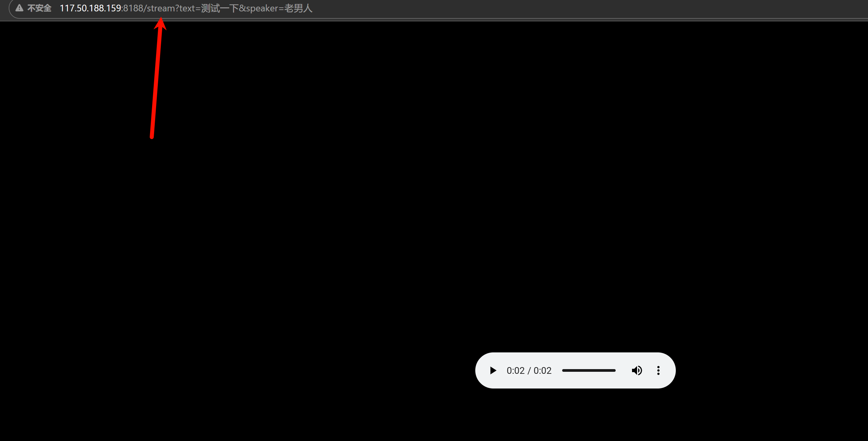The width and height of the screenshot is (868, 441).
Task: Toggle audio mute with the speaker button
Action: tap(637, 370)
